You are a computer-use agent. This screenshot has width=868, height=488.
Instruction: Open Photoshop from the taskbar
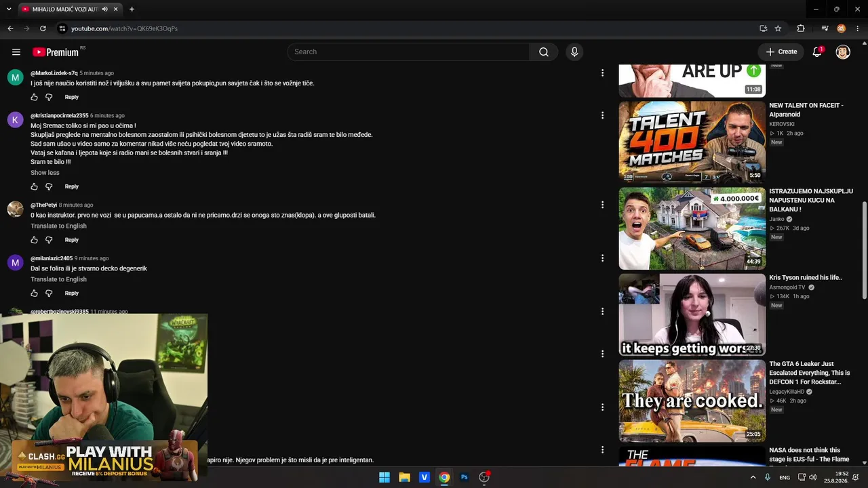click(465, 477)
